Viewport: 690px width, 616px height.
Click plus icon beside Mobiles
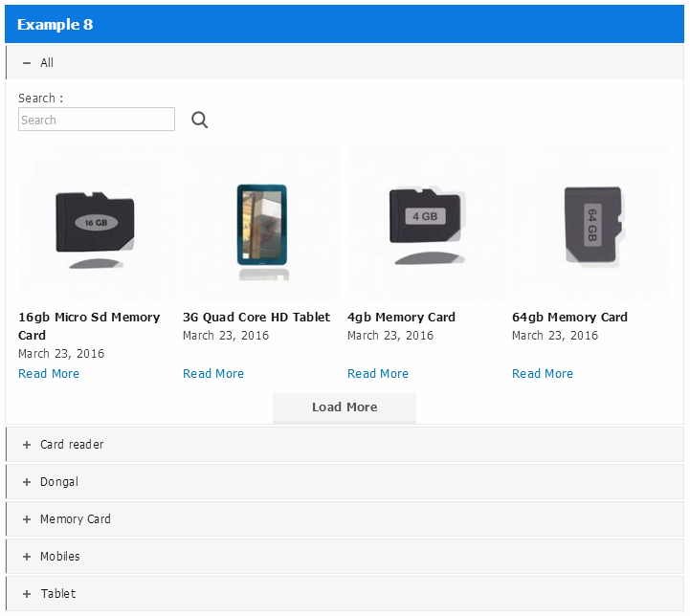click(x=27, y=557)
